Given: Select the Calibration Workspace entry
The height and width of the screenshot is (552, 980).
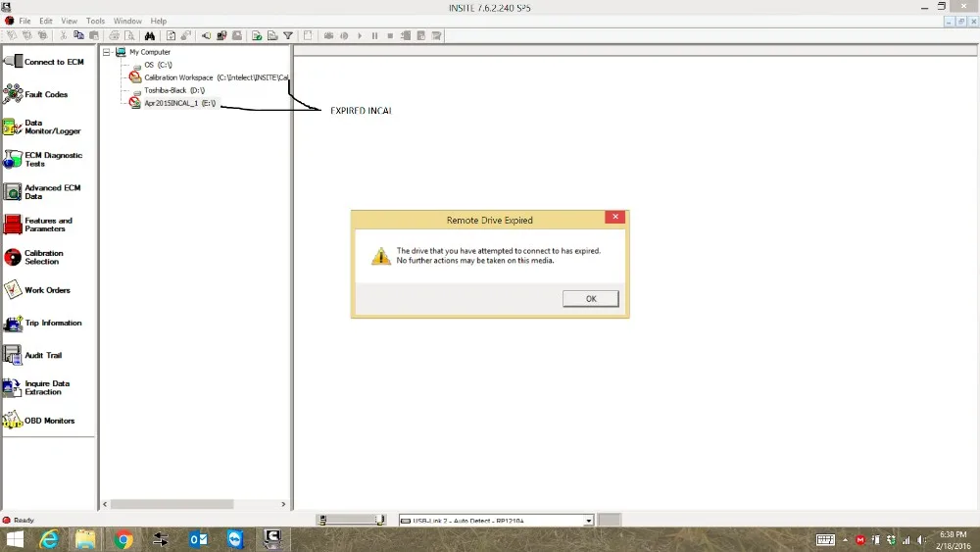Looking at the screenshot, I should tap(217, 77).
